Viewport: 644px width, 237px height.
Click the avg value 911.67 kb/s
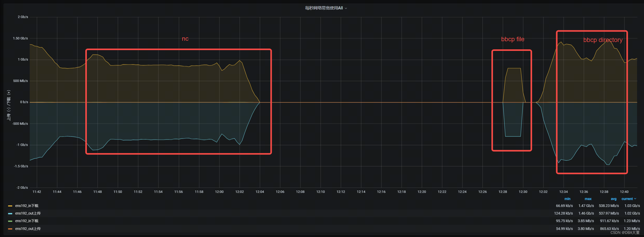(x=609, y=221)
